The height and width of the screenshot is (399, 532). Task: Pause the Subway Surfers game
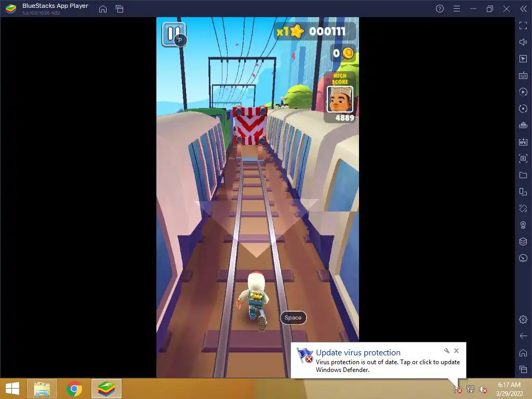pyautogui.click(x=174, y=34)
